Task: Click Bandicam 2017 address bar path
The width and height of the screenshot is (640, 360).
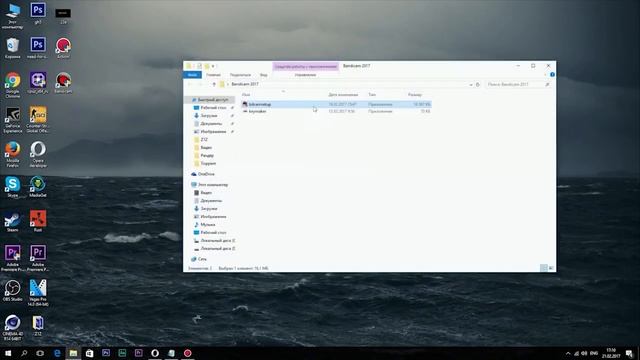Action: click(245, 84)
